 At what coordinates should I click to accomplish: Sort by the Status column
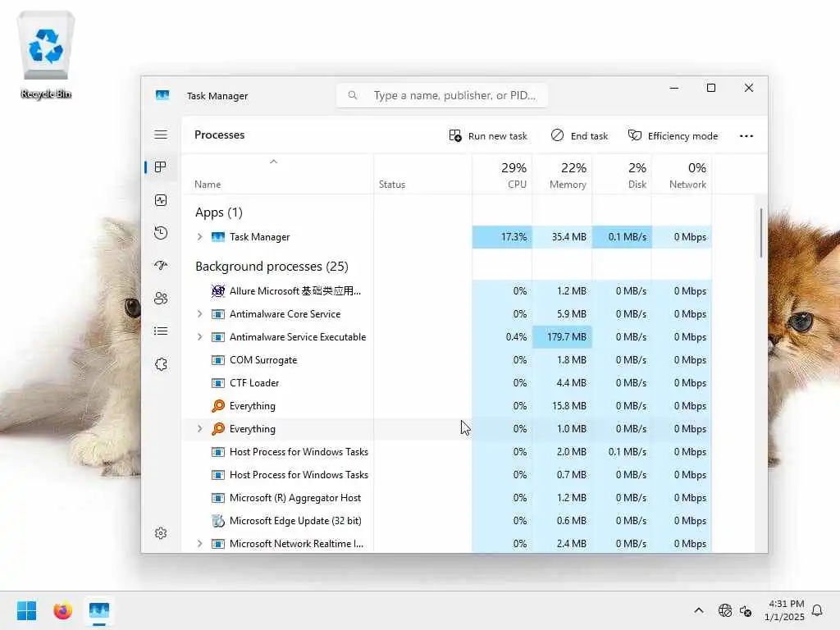coord(422,174)
